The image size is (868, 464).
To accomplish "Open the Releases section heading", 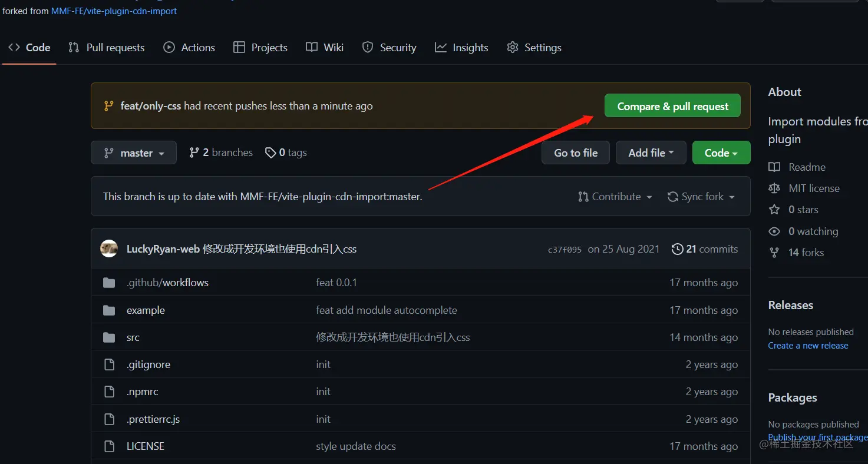I will (x=791, y=305).
